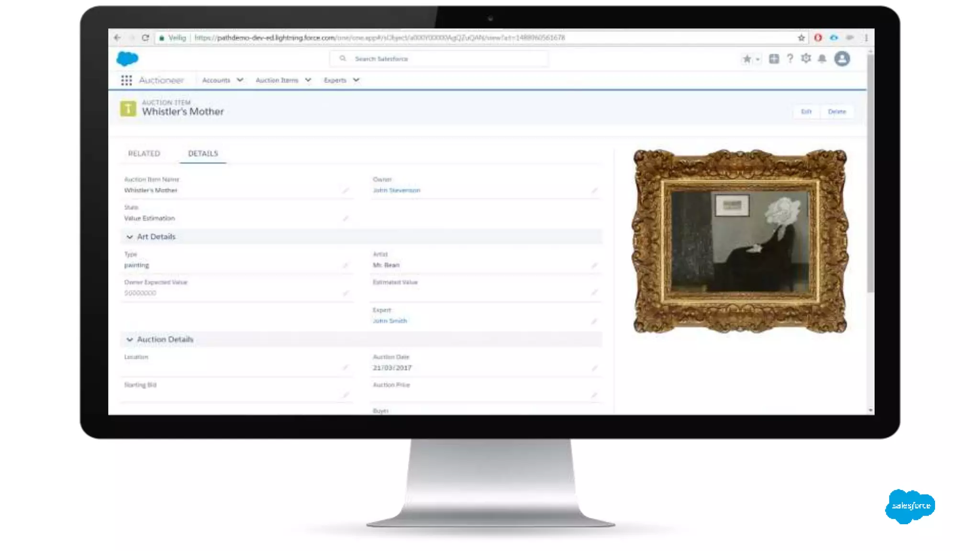Collapse the Auction Details section
Image resolution: width=980 pixels, height=551 pixels.
(130, 340)
